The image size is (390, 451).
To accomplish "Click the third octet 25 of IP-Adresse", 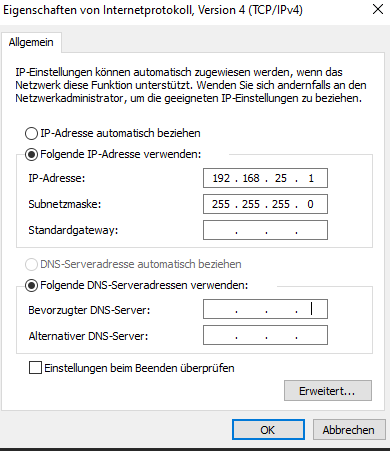I will (281, 178).
